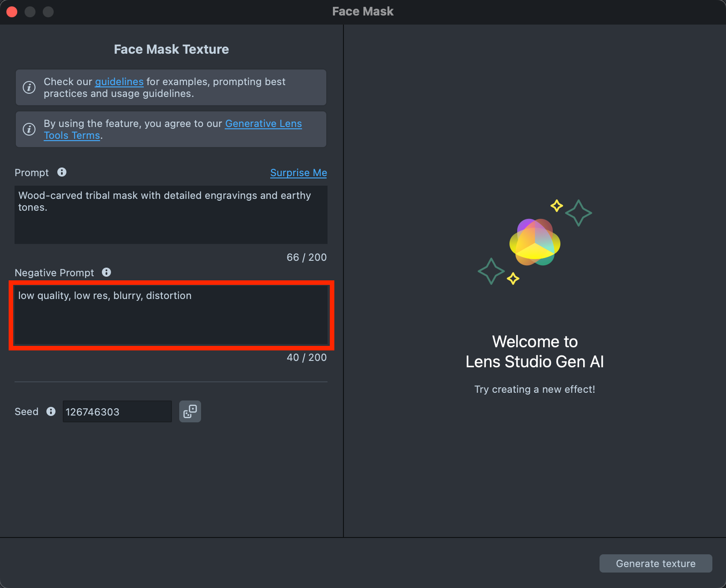Click the 66 / 200 prompt character counter
Image resolution: width=726 pixels, height=588 pixels.
307,258
